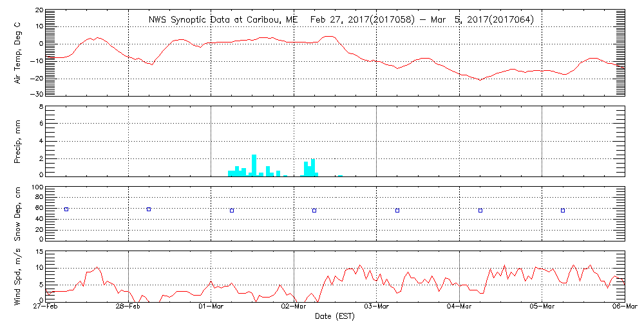Click the snow depth marker on 05-Mar
Viewport: 644px width, 322px height.
(x=563, y=211)
